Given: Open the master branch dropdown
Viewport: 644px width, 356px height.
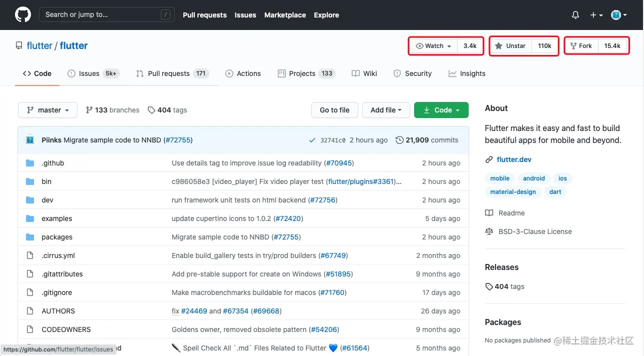Looking at the screenshot, I should [47, 110].
